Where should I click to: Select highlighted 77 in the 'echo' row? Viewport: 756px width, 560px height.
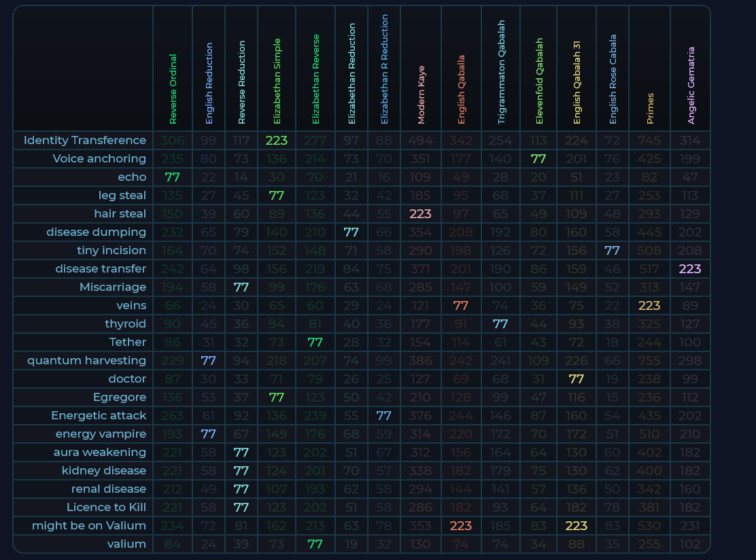click(x=173, y=177)
